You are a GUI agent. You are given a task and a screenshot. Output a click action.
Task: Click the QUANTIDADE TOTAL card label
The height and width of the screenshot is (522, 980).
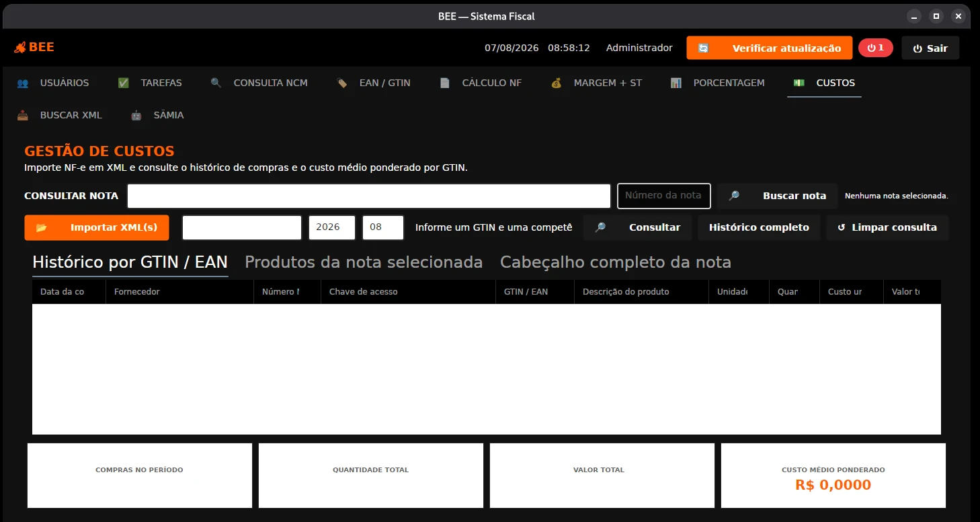pyautogui.click(x=370, y=470)
